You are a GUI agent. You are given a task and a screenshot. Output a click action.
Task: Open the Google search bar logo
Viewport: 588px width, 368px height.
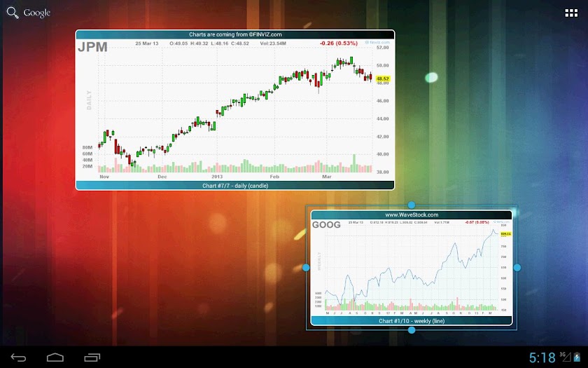[x=36, y=13]
